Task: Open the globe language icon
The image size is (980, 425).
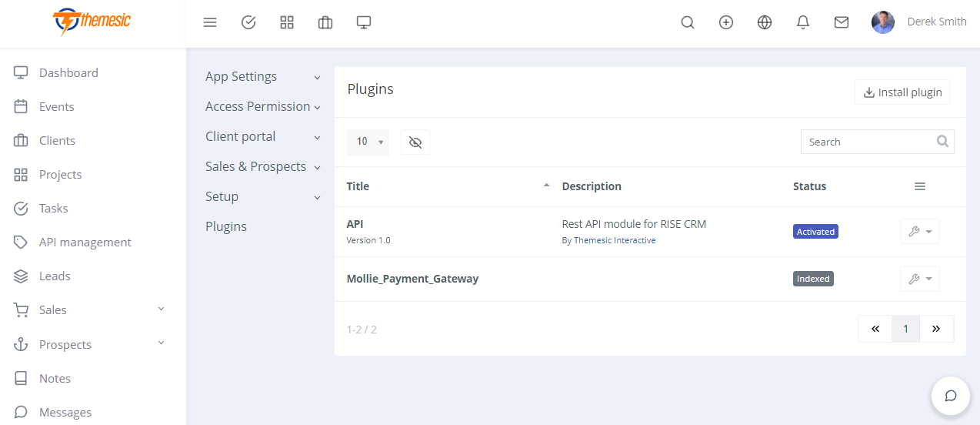Action: point(765,22)
